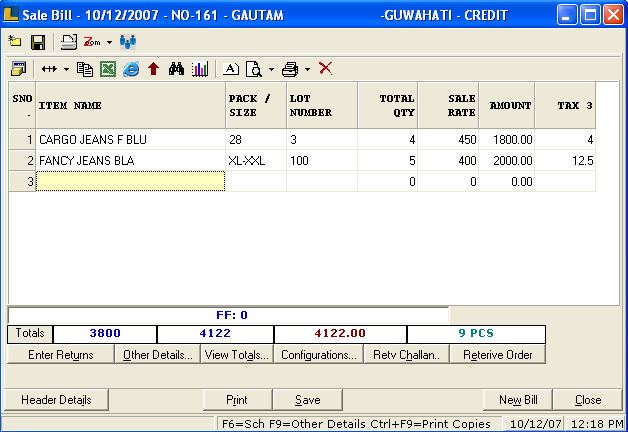The image size is (628, 432).
Task: Click the sale rate 450 cell
Action: (x=448, y=140)
